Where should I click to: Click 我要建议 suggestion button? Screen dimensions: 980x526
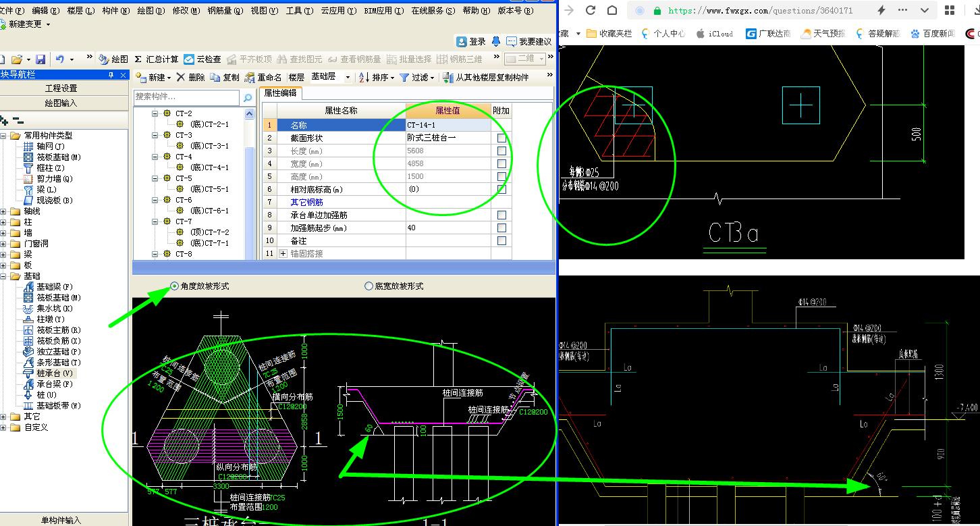coord(528,41)
